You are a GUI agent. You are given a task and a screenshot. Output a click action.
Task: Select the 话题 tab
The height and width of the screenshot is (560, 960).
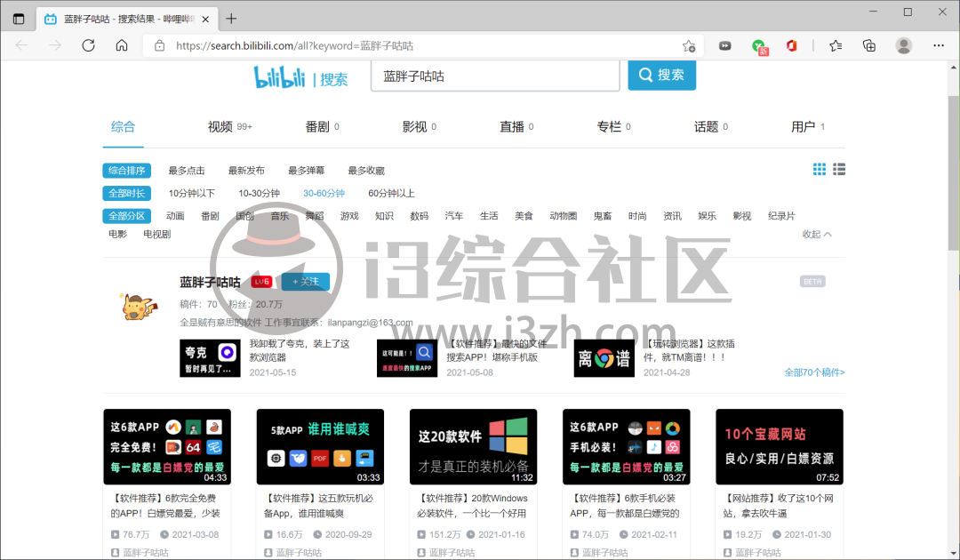pos(711,127)
